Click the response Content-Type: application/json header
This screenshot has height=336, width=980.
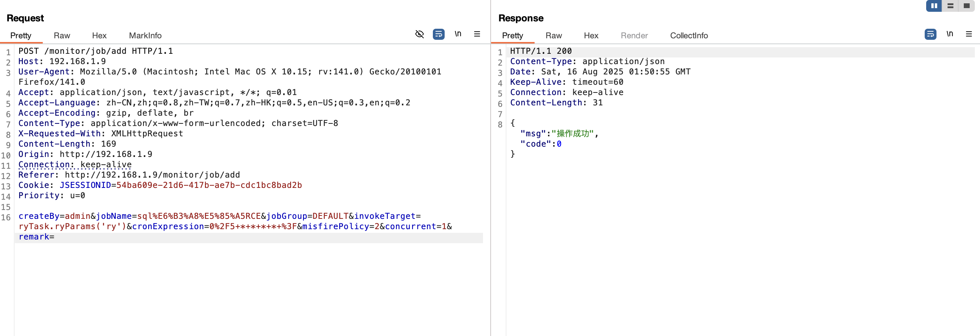coord(587,61)
